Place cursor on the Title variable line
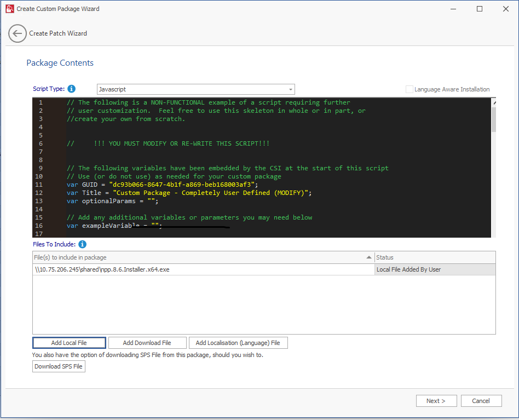The image size is (519, 420). tap(189, 193)
